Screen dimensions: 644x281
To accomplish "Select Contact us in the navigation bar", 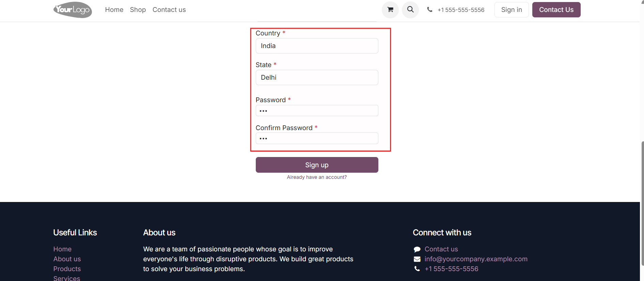I will (169, 10).
